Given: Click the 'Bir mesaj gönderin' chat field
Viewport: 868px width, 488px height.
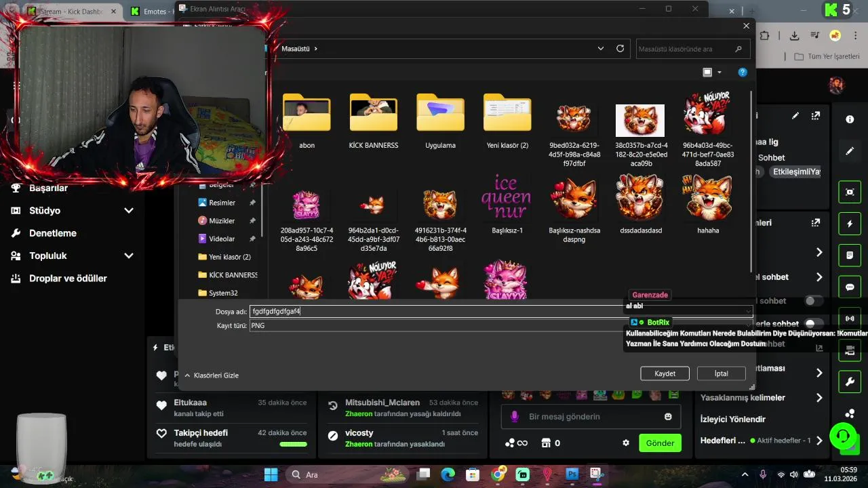Looking at the screenshot, I should (590, 417).
